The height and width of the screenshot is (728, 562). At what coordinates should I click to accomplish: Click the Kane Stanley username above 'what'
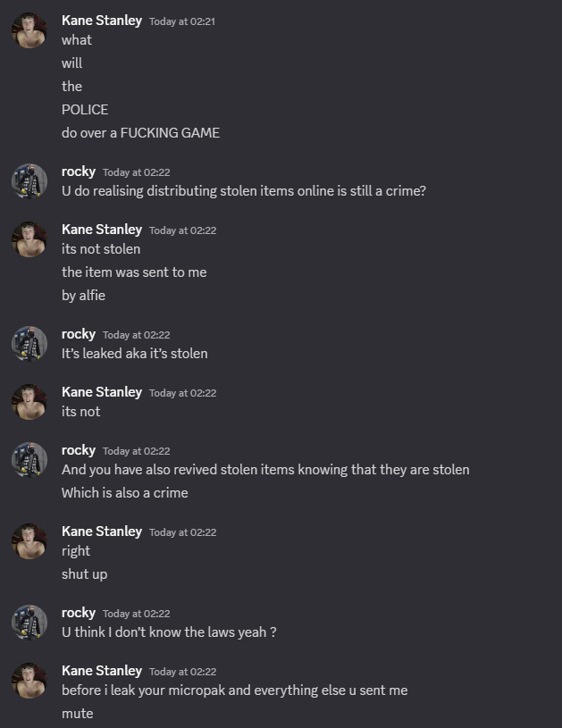tap(102, 20)
